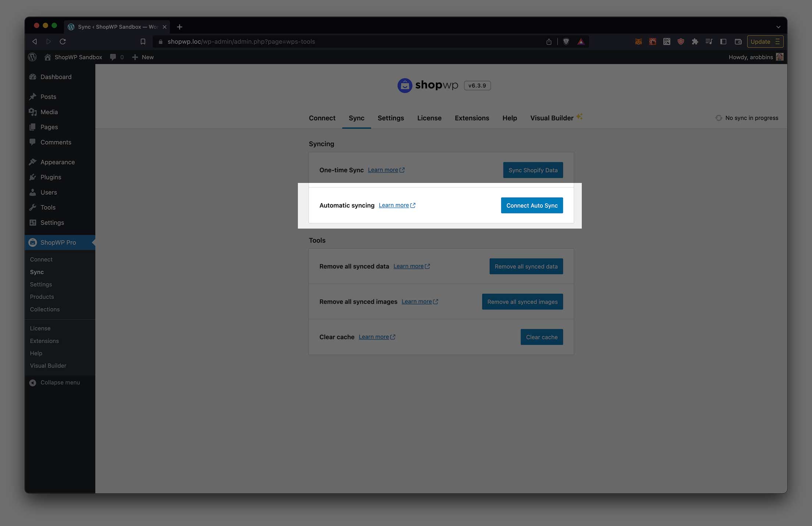Open Learn more for Remove all synced data
812x526 pixels.
(x=412, y=266)
